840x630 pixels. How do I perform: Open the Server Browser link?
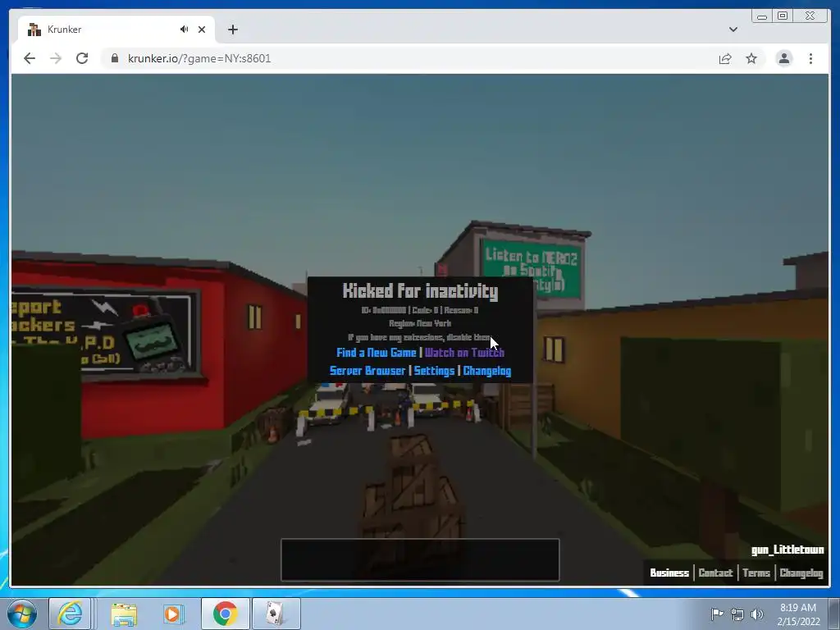[367, 371]
